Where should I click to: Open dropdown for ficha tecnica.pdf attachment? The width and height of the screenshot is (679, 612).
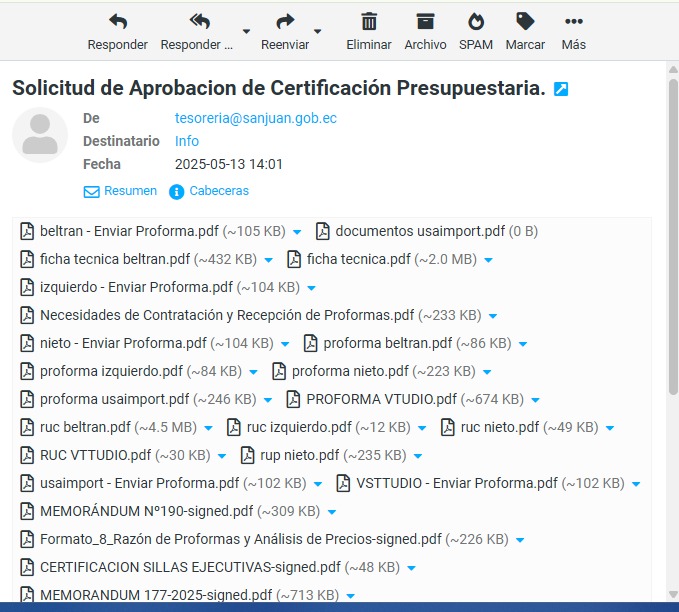coord(488,260)
